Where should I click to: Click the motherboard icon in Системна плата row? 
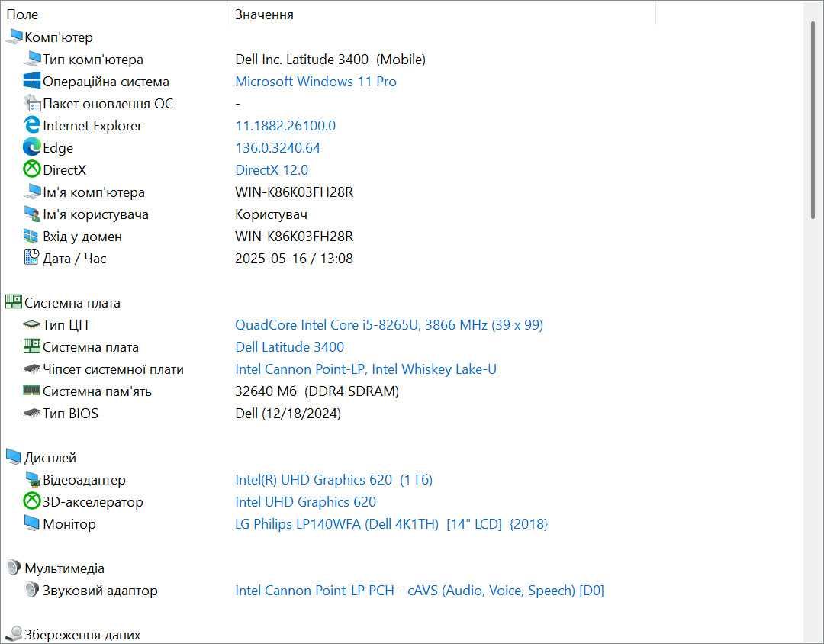click(x=32, y=346)
